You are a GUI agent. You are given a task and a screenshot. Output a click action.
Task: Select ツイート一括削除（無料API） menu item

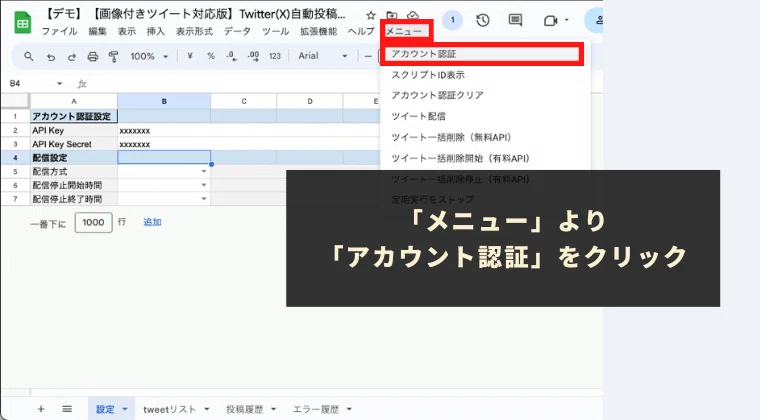coord(485,137)
